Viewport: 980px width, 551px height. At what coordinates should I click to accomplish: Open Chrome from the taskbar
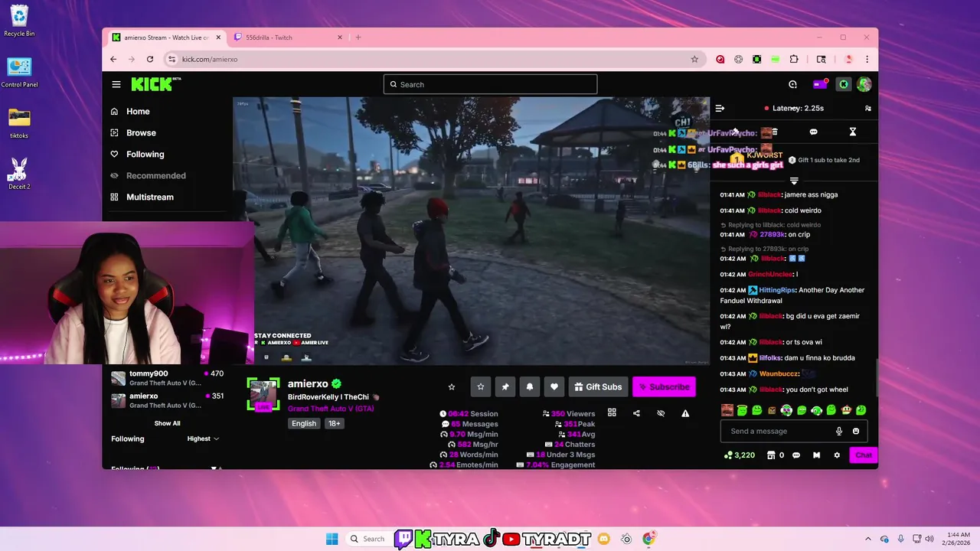[648, 539]
